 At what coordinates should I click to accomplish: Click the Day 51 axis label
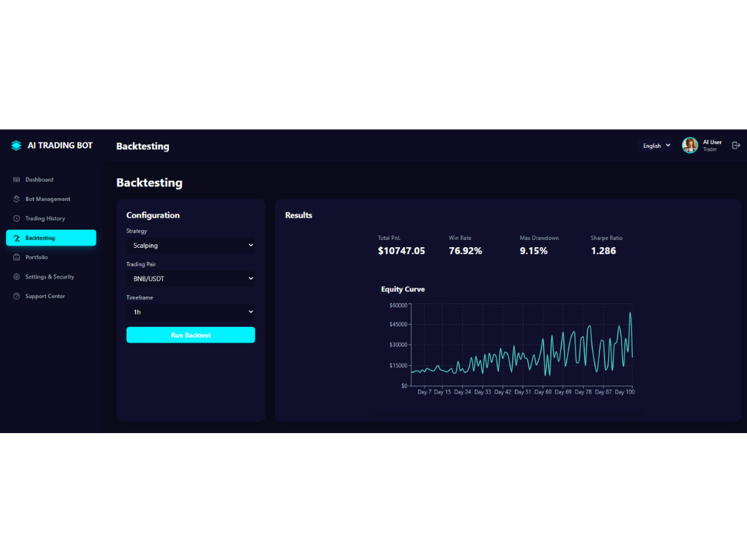[523, 392]
